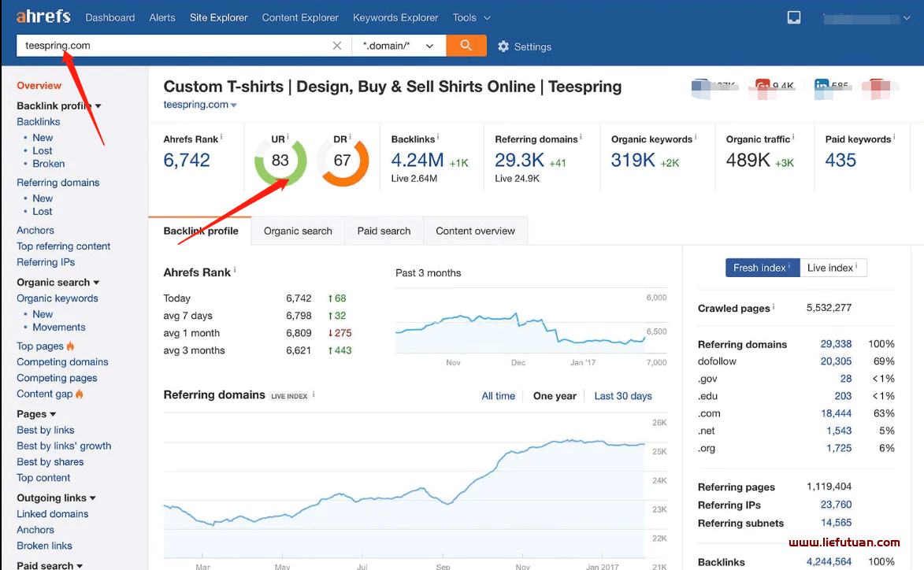Click the UR 83 gauge
This screenshot has height=570, width=924.
pos(280,161)
